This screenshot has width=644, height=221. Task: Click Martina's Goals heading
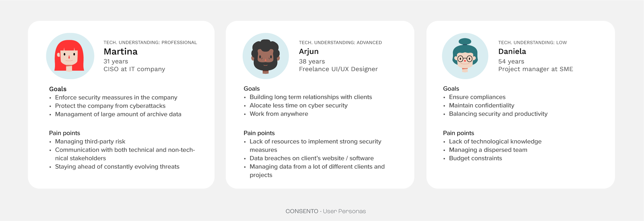(x=58, y=89)
